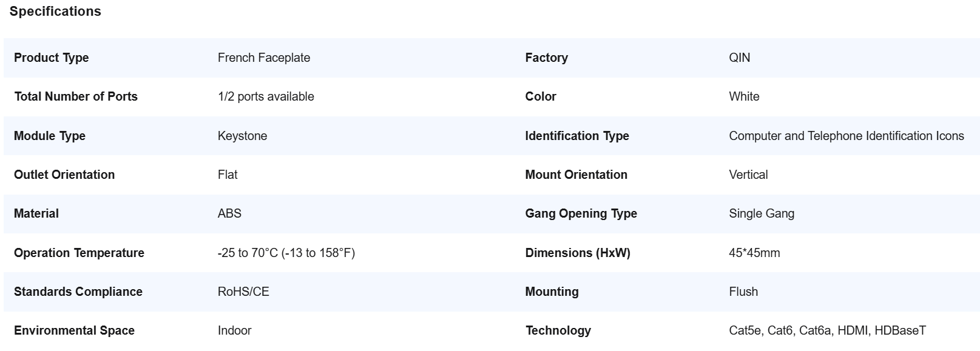Screen dimensions: 980x351
Task: Click the Flush mounting value
Action: (743, 292)
